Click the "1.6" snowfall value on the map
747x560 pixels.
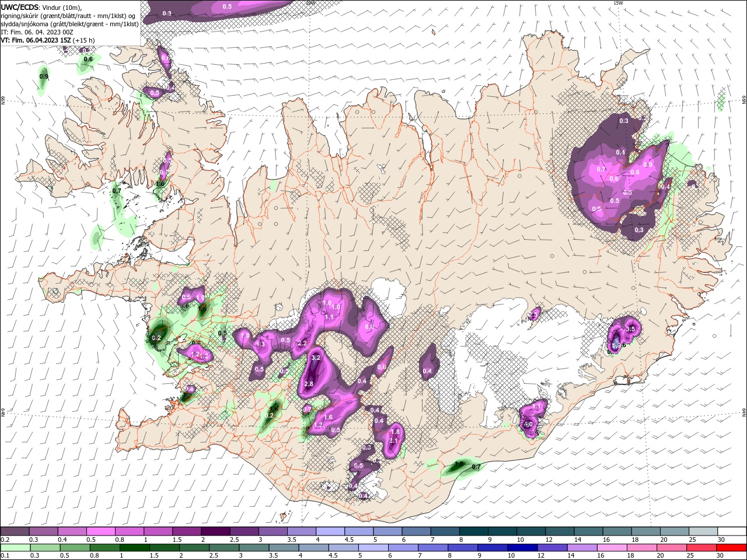point(328,417)
